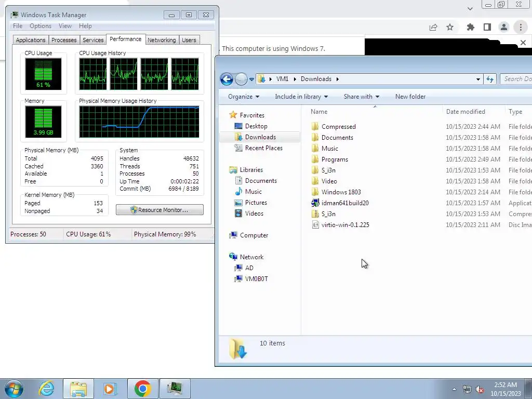532x399 pixels.
Task: Open the Windows Start orb
Action: coord(14,389)
